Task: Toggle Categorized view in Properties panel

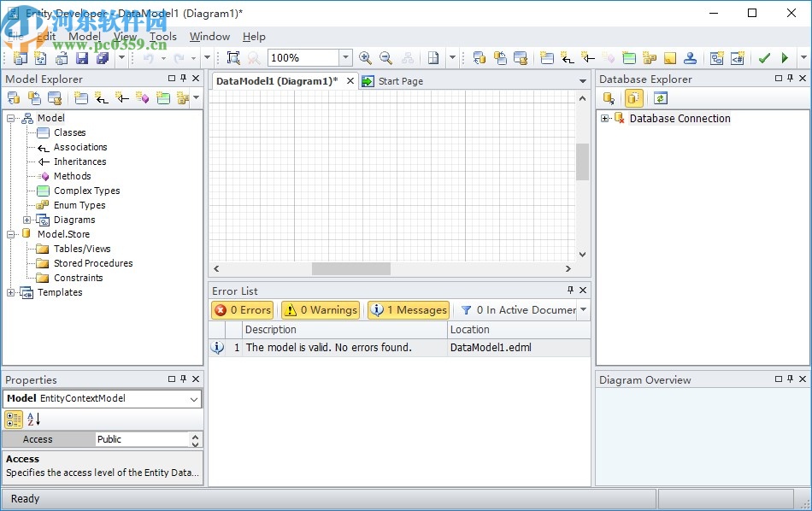Action: point(14,420)
